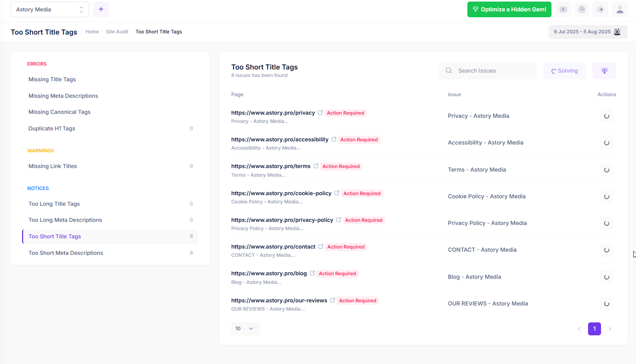Select Missing Meta Descriptions in sidebar
This screenshot has height=364, width=636.
pyautogui.click(x=110, y=96)
